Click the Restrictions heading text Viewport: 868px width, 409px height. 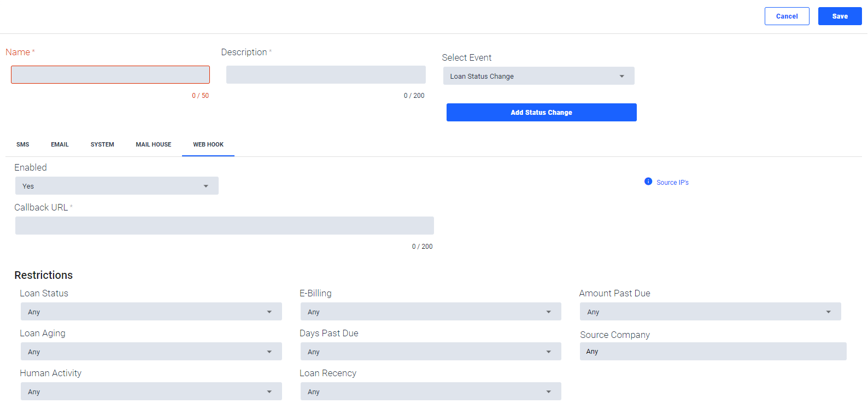tap(44, 275)
